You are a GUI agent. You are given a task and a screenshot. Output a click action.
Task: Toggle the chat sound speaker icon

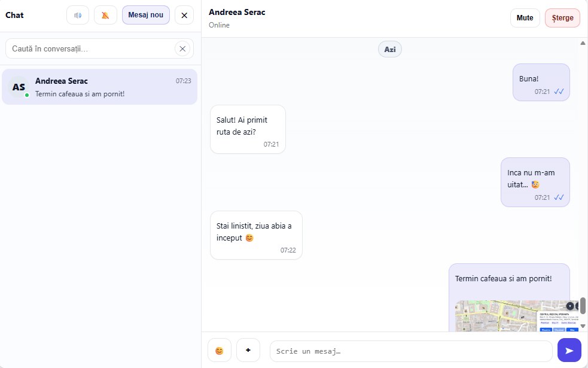tap(78, 16)
